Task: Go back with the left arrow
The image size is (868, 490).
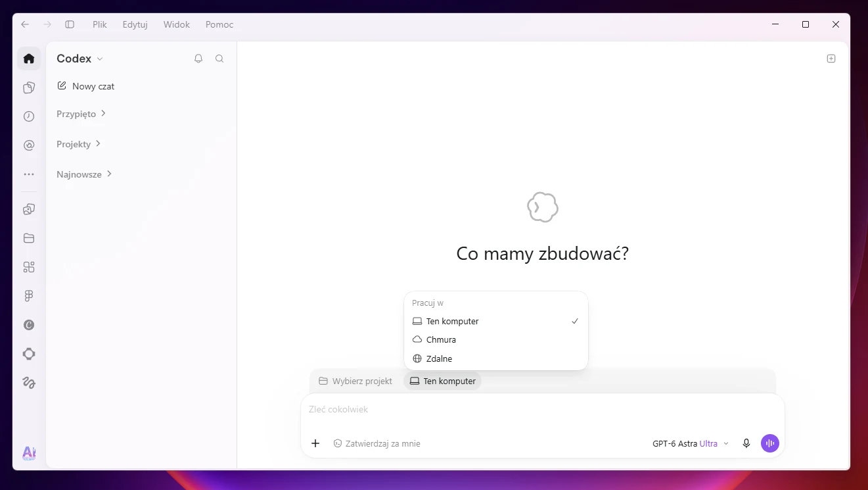Action: tap(25, 24)
